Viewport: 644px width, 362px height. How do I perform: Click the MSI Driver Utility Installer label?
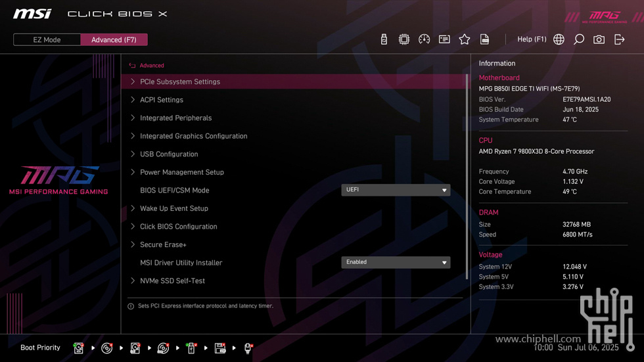[x=181, y=263]
